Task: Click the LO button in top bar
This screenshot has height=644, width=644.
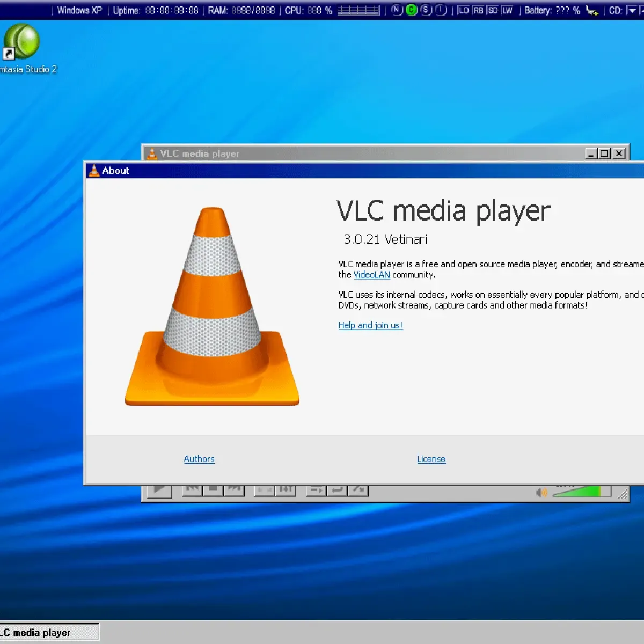Action: point(464,10)
